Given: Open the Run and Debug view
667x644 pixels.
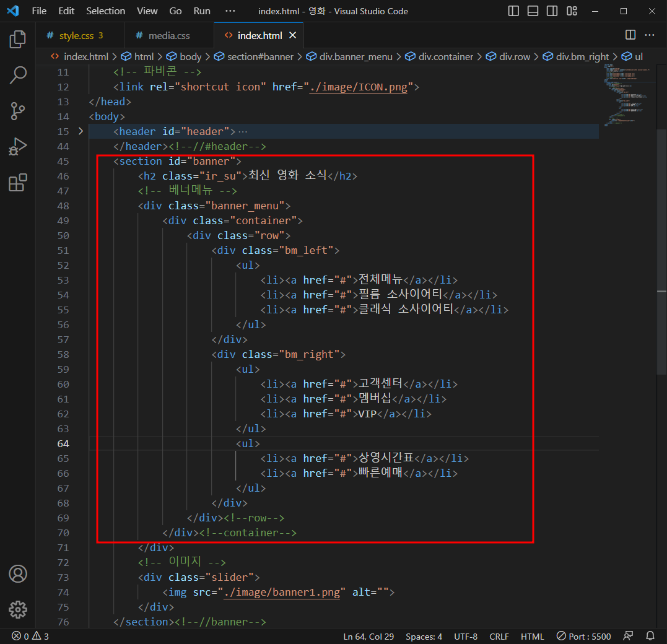Looking at the screenshot, I should (x=17, y=147).
